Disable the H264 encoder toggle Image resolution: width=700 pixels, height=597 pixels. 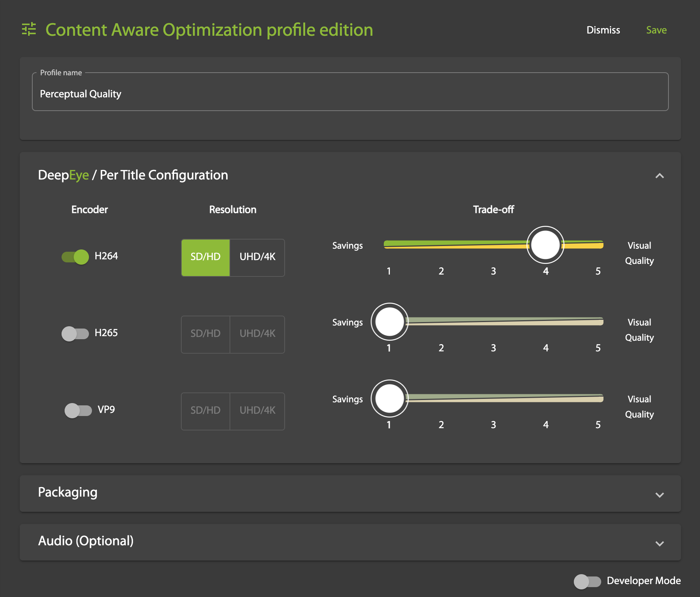[x=76, y=257]
